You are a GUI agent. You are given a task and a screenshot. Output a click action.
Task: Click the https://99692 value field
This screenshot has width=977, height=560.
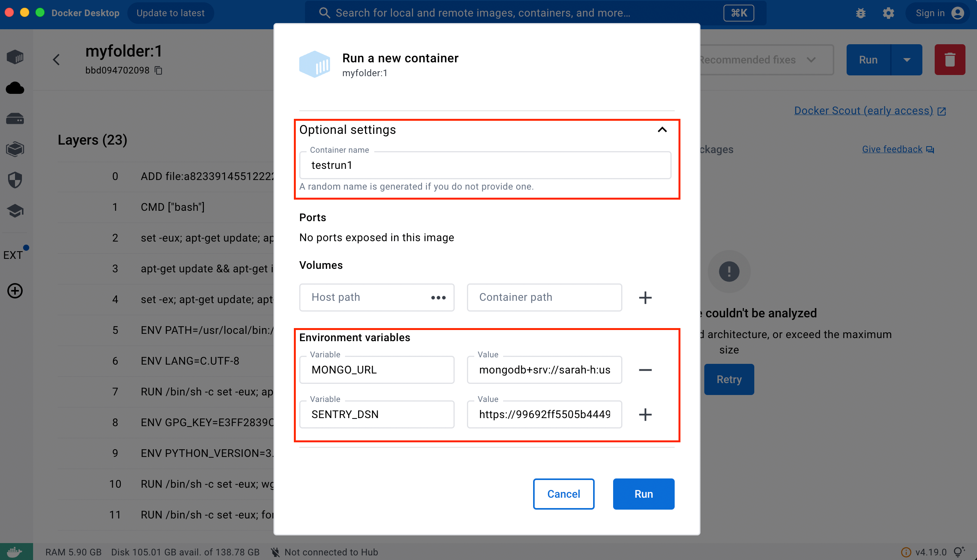(x=544, y=414)
